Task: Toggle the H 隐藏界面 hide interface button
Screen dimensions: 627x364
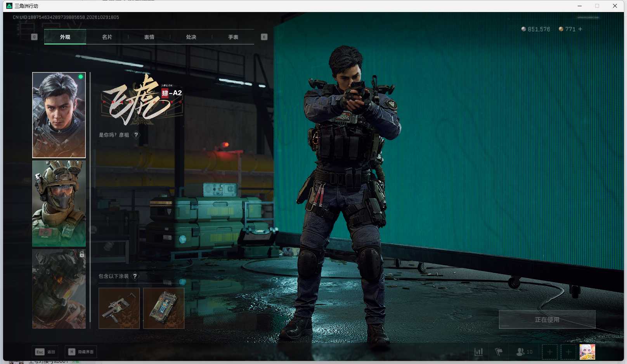Action: pos(81,352)
